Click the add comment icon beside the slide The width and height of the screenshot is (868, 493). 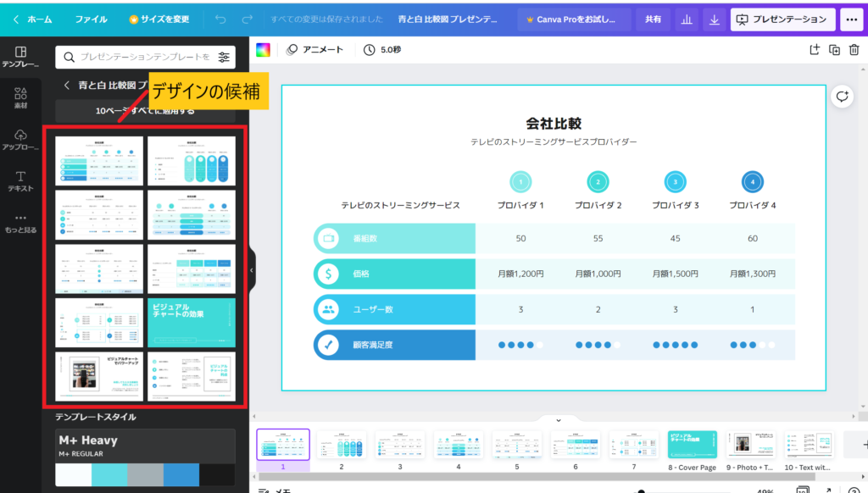[x=842, y=97]
